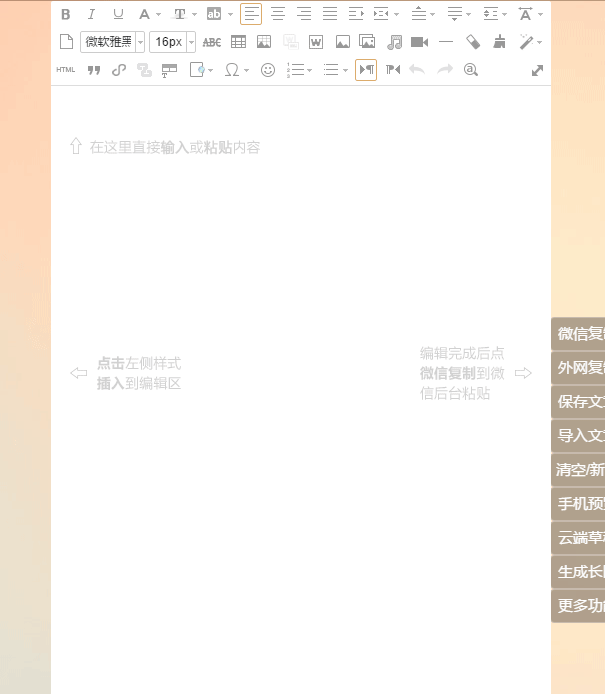Open the emoticon picker

point(268,70)
